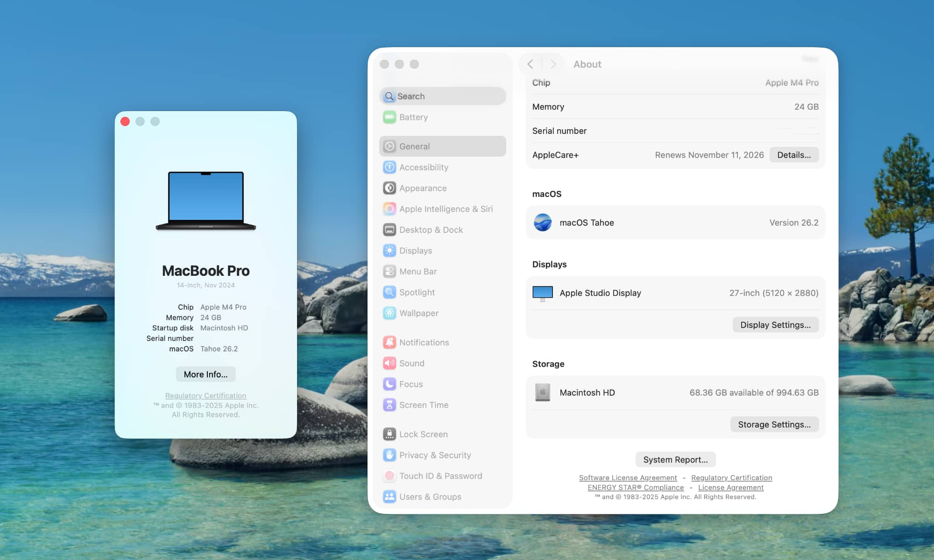The image size is (934, 560).
Task: Open Spotlight settings via the magnifier icon
Action: pos(389,292)
